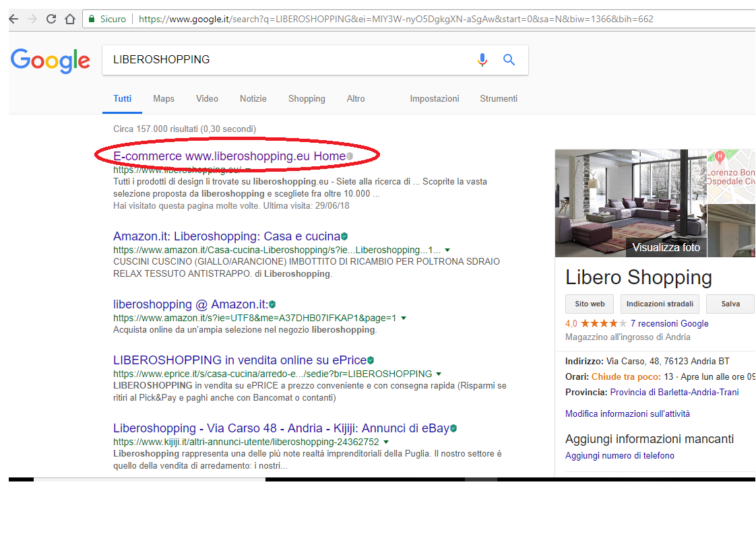Viewport: 756px width, 534px height.
Task: Open the 7 recensioni Google link
Action: coord(669,323)
